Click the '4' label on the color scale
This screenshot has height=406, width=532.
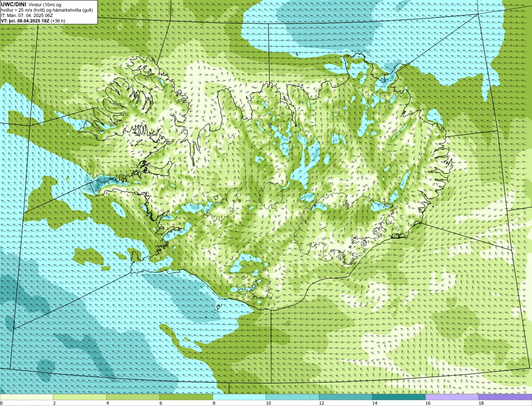(x=108, y=403)
